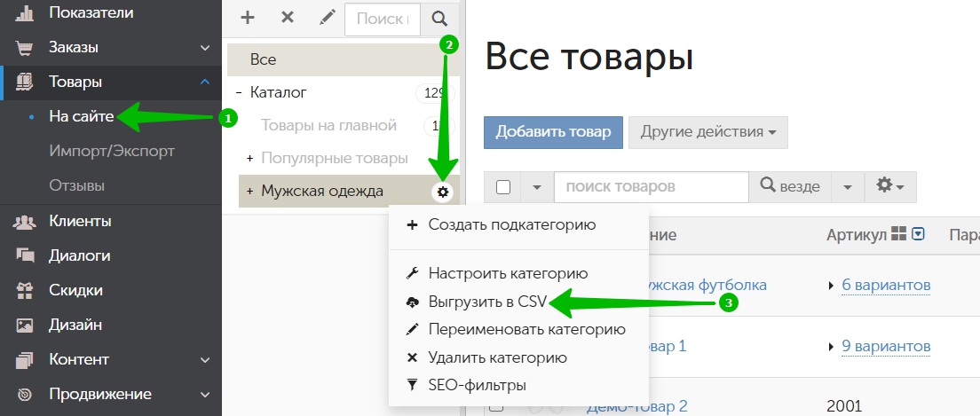Click the Артикул grid icon

click(898, 233)
